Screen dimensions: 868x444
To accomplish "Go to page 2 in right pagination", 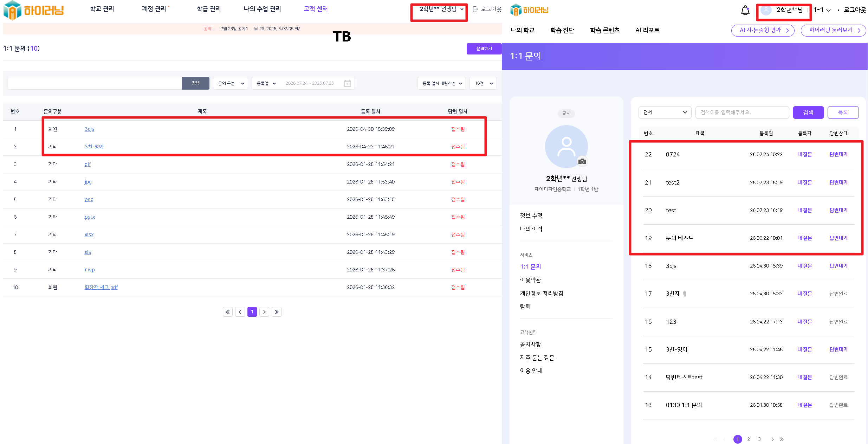I will point(749,439).
